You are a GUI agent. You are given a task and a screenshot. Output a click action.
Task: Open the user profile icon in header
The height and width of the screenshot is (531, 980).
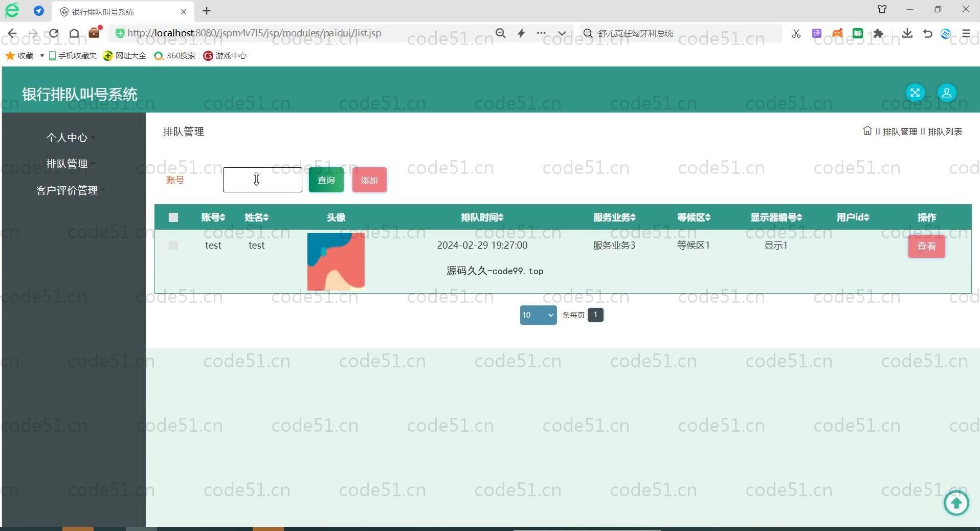coord(947,93)
